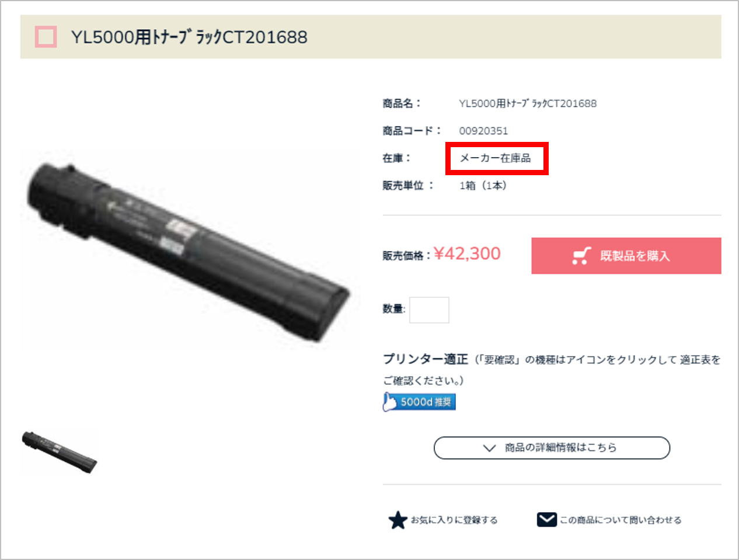739x560 pixels.
Task: Click the highlighted メーカー在庫品 stock status
Action: [496, 158]
